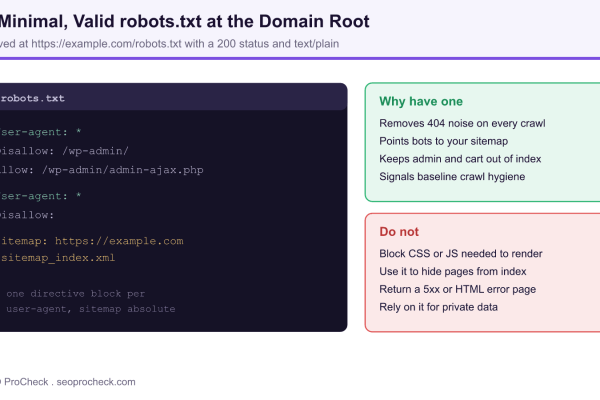Click 'Signals baseline crawl hygiene'
Image resolution: width=600 pixels, height=400 pixels.
pyautogui.click(x=452, y=176)
